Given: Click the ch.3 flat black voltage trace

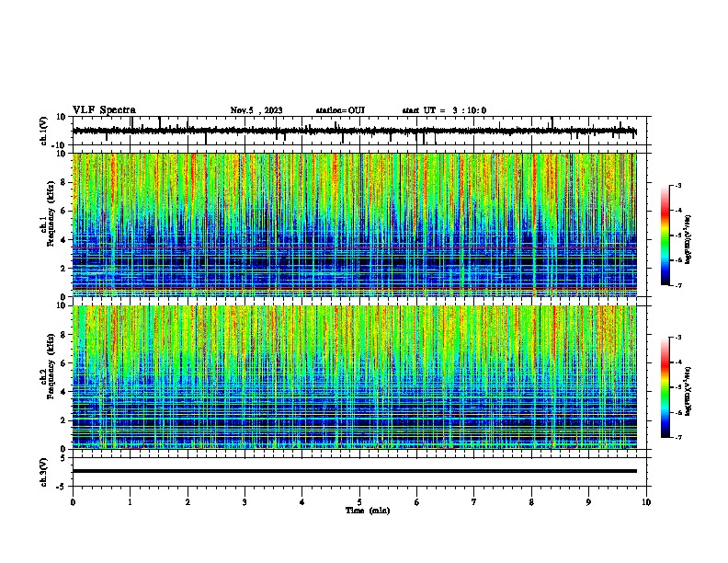Looking at the screenshot, I should (354, 471).
